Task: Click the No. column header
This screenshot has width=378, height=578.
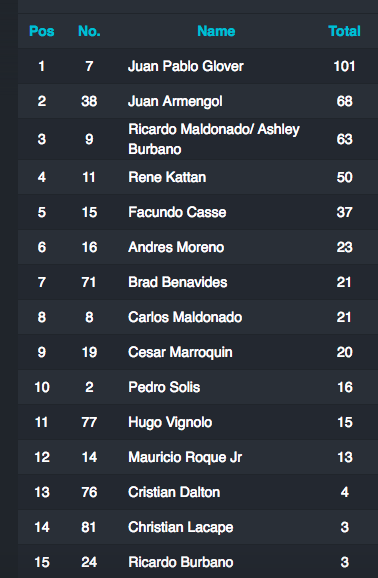Action: click(89, 31)
